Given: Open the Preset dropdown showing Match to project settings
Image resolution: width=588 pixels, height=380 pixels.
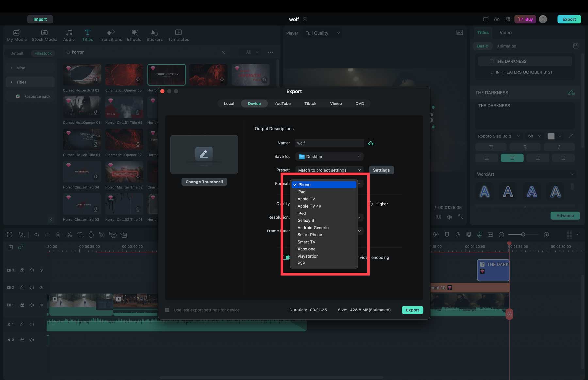Looking at the screenshot, I should click(x=329, y=170).
